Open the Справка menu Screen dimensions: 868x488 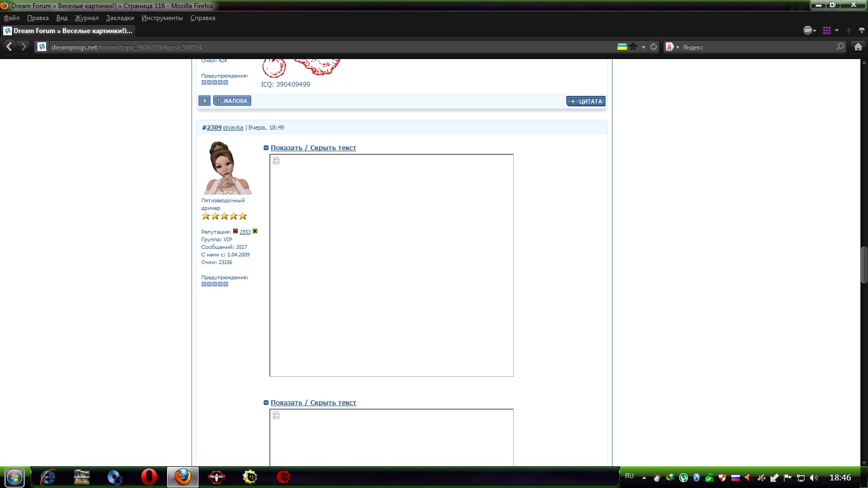coord(203,18)
